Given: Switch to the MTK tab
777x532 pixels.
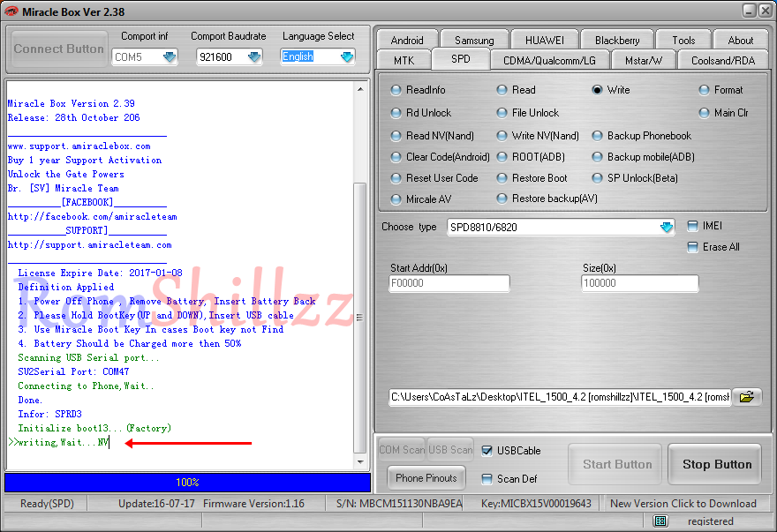Looking at the screenshot, I should coord(404,60).
